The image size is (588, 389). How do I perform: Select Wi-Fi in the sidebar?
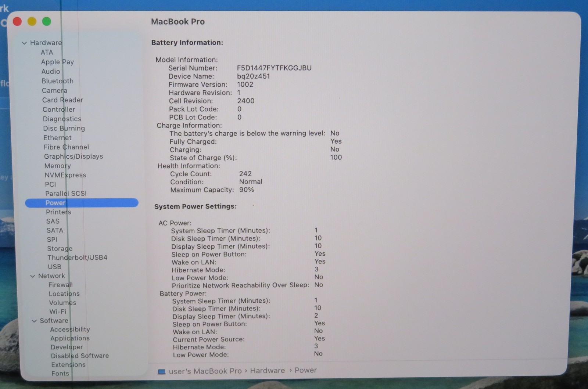pyautogui.click(x=58, y=311)
